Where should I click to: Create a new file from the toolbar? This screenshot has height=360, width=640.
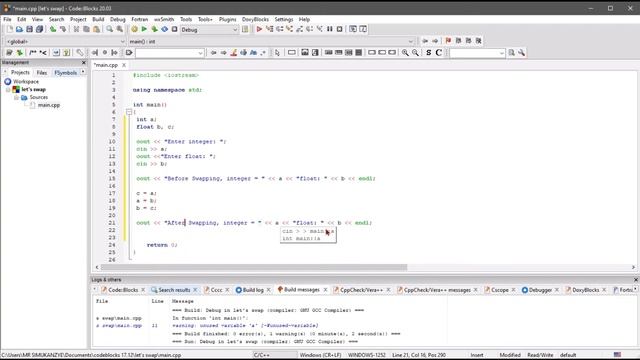[9, 29]
